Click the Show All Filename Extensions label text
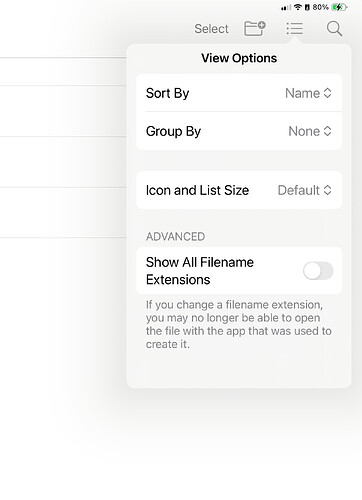 point(200,271)
